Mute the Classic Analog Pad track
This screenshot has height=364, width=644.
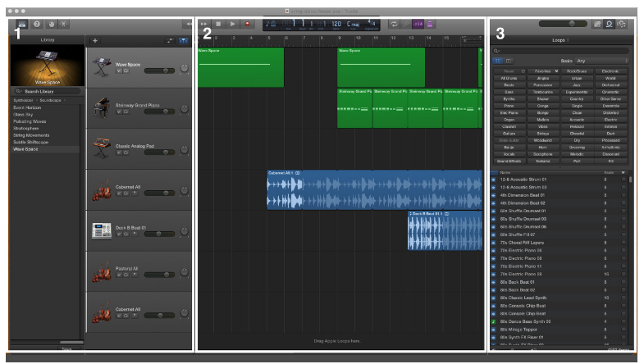pos(119,152)
